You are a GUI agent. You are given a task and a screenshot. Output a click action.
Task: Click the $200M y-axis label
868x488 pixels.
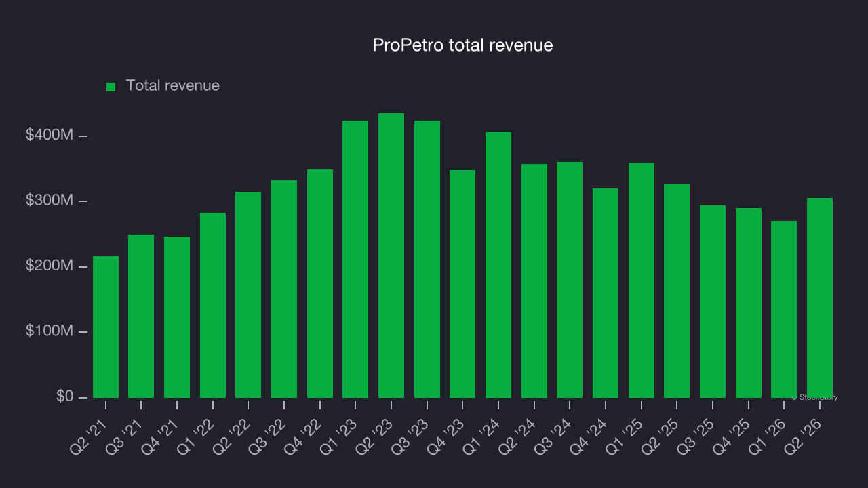point(49,266)
